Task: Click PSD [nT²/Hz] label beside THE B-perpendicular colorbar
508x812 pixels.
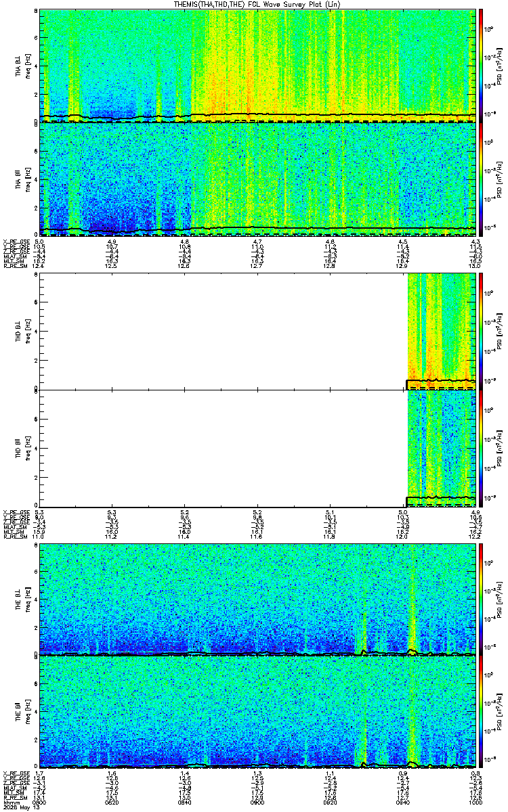Action: click(500, 599)
